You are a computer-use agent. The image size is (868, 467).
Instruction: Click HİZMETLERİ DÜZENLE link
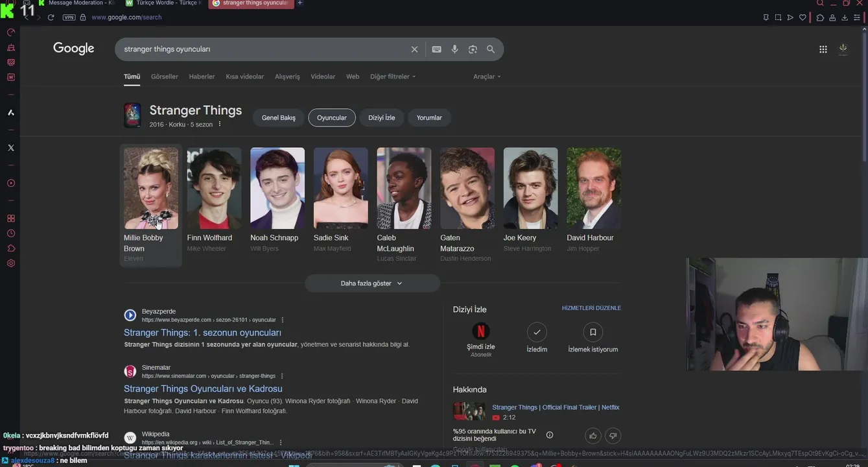point(591,308)
